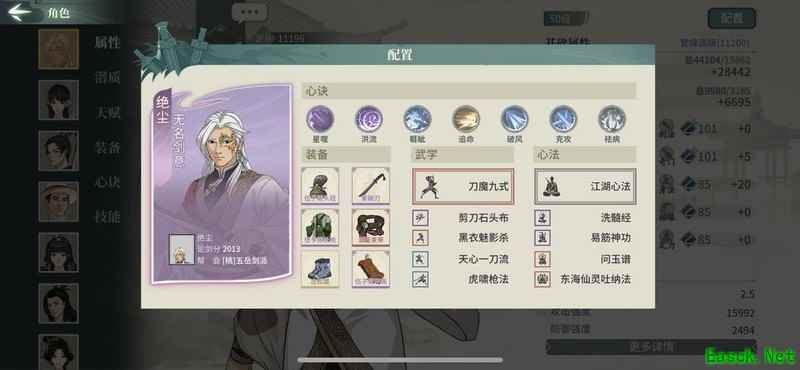Select the 刀魔九式 martial art
This screenshot has width=800, height=370.
pos(463,187)
